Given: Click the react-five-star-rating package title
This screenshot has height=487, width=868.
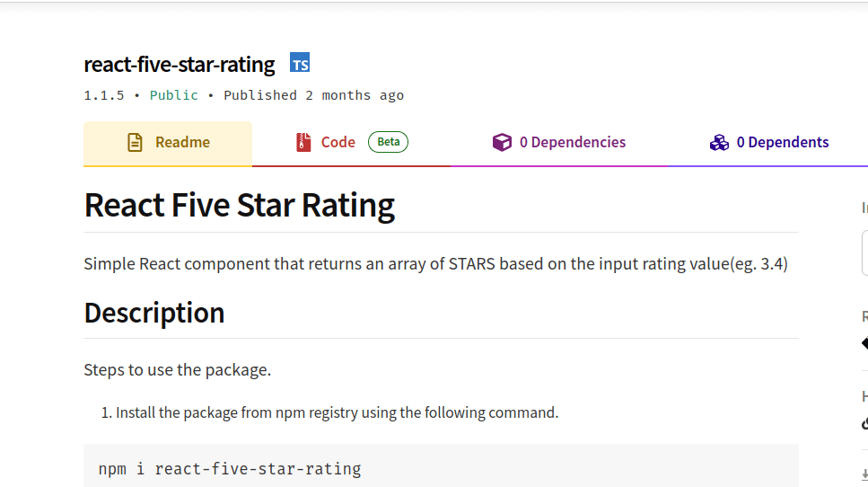Looking at the screenshot, I should [x=180, y=64].
